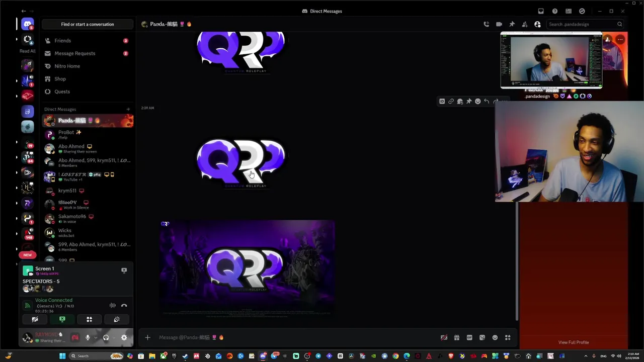Toggle microphone mute
Image resolution: width=644 pixels, height=362 pixels.
pos(87,338)
